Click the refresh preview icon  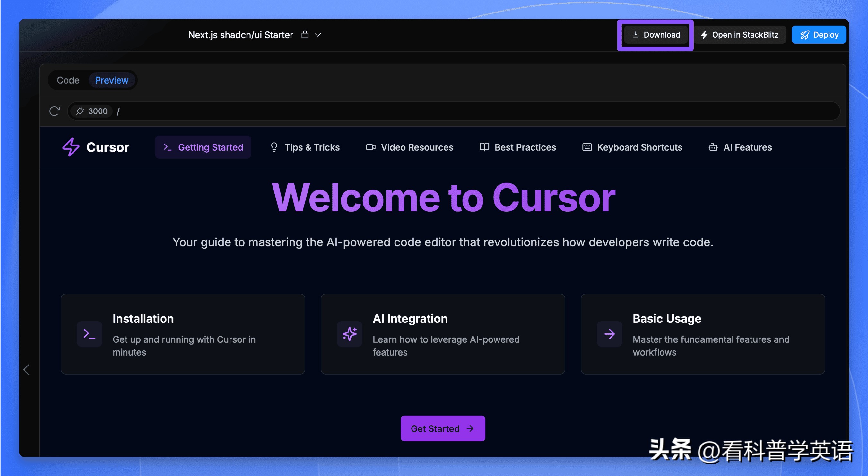click(55, 111)
